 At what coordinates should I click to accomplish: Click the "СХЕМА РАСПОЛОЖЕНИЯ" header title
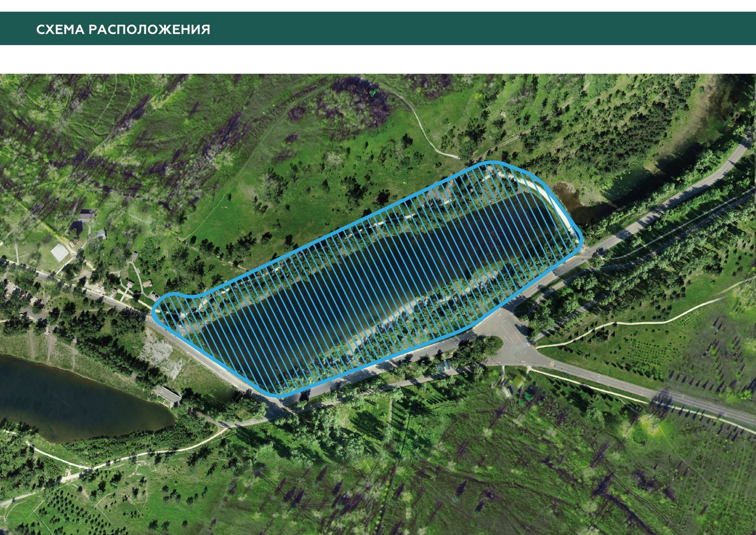pyautogui.click(x=123, y=29)
